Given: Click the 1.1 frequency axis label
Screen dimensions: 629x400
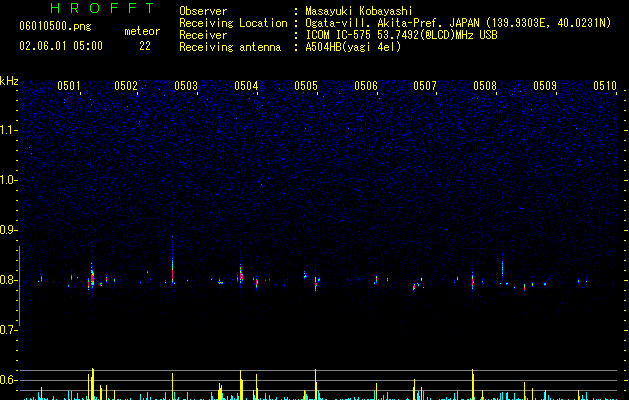Looking at the screenshot, I should click(x=9, y=131).
